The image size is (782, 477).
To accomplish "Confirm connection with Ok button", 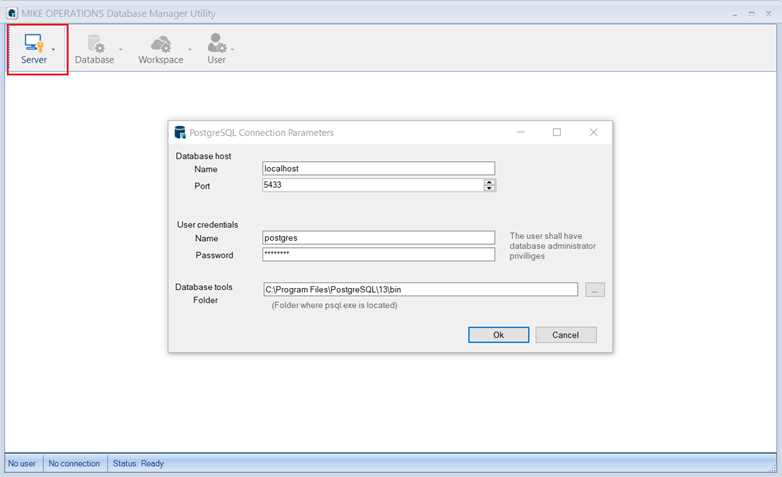I will [499, 335].
